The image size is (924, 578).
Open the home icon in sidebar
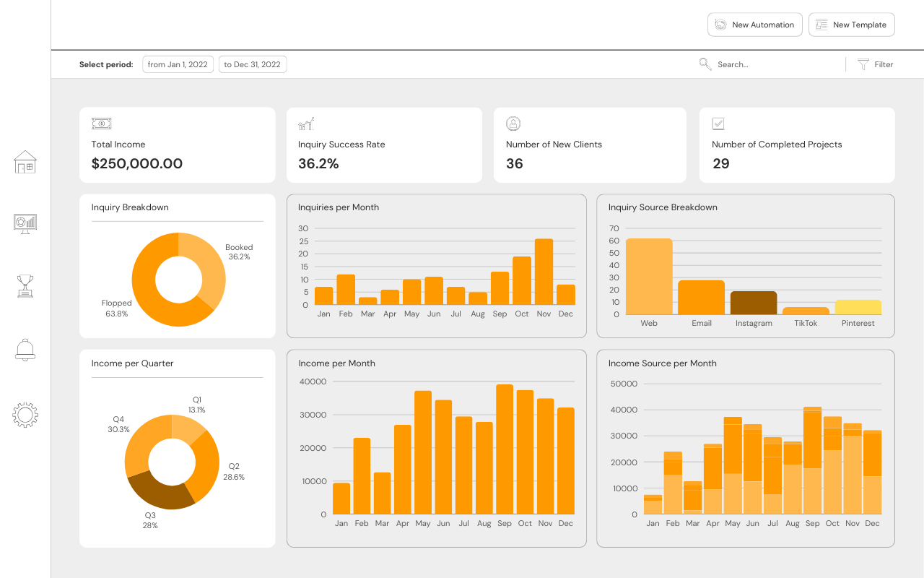click(25, 162)
